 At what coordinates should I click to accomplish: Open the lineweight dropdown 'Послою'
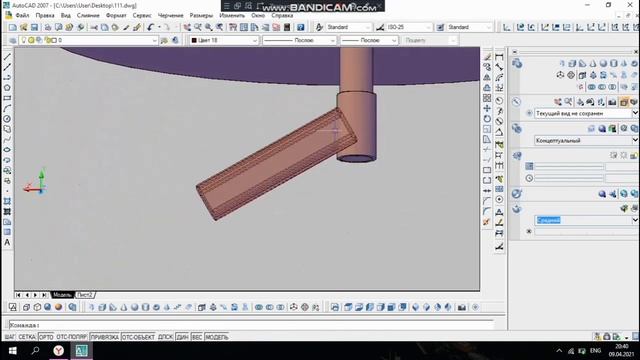tap(369, 40)
